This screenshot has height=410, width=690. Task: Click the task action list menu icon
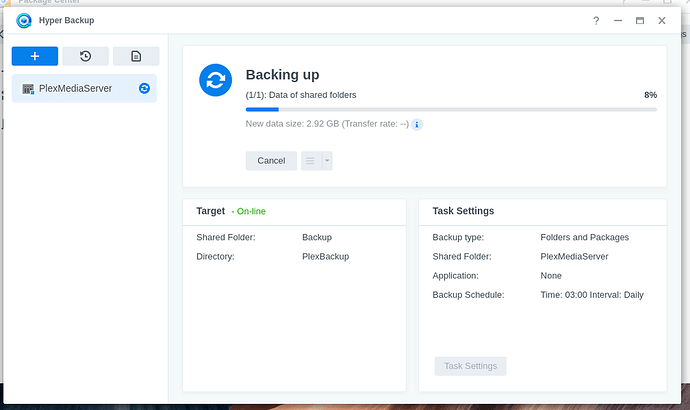[311, 161]
